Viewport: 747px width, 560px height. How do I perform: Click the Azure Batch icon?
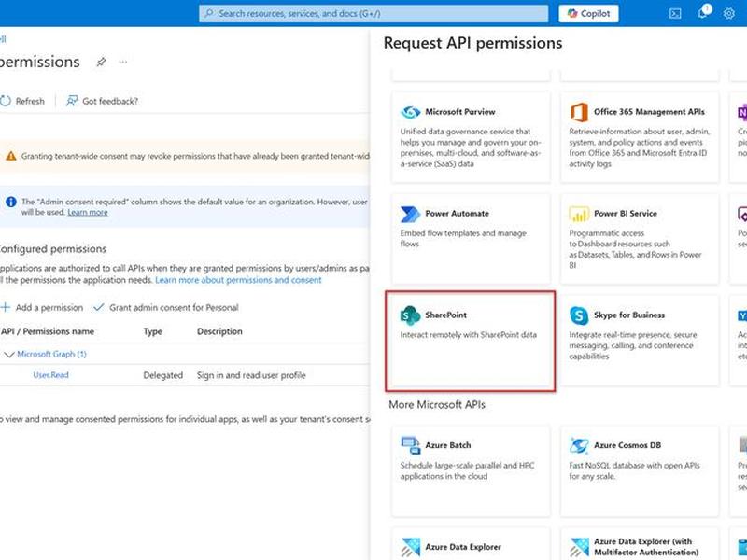pyautogui.click(x=410, y=446)
